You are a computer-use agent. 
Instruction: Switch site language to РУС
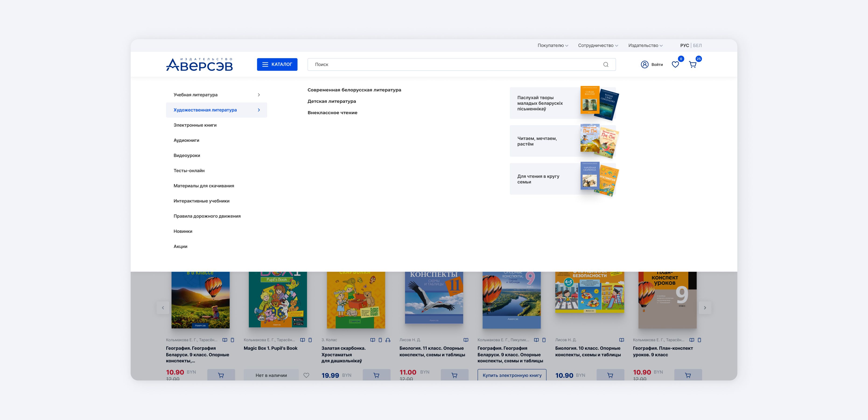684,45
